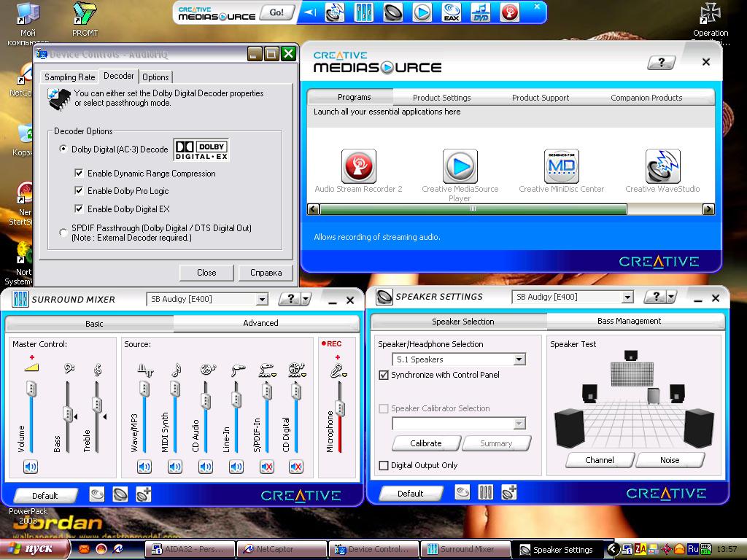Click the DVD icon in top launcher bar
747x560 pixels.
(480, 12)
